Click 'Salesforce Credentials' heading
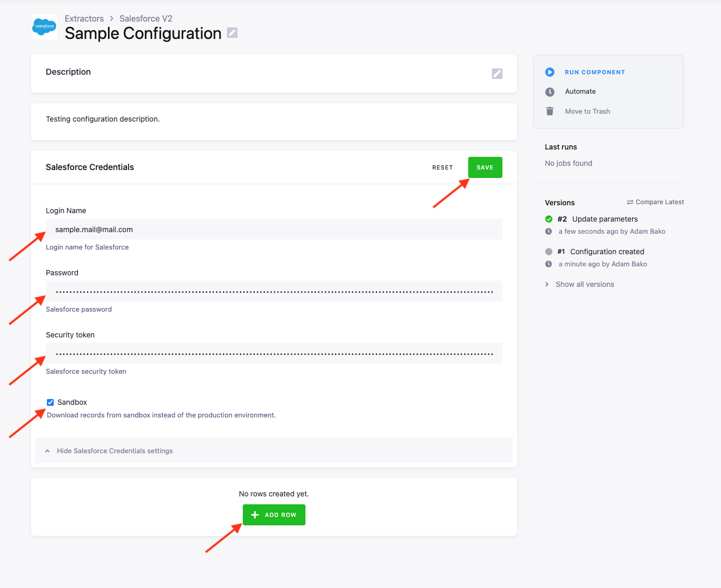This screenshot has width=721, height=588. click(x=90, y=167)
